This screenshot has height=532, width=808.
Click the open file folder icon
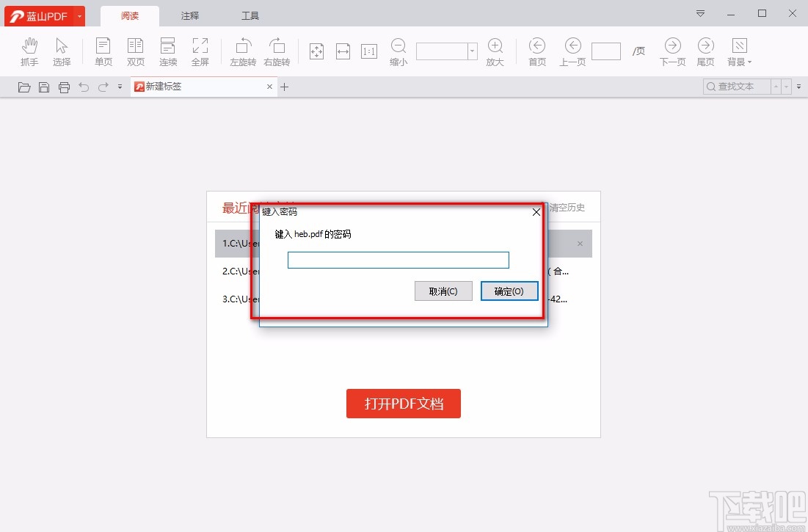pyautogui.click(x=24, y=87)
